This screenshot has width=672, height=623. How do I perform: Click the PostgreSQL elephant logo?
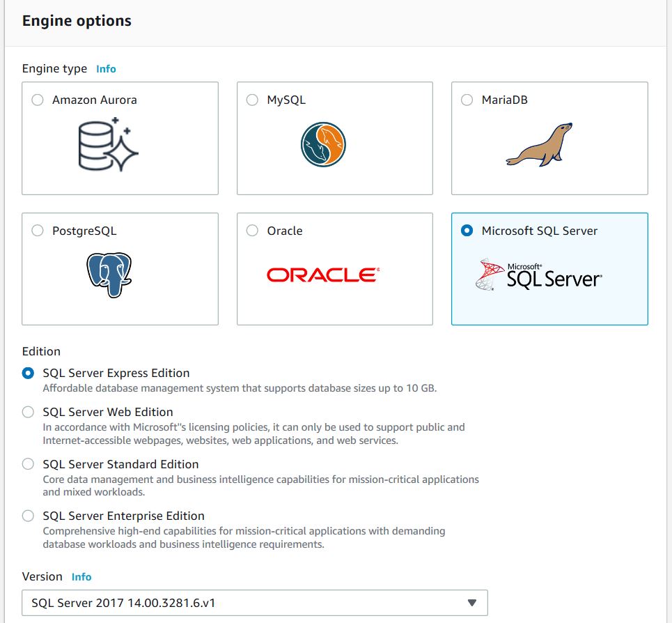click(109, 275)
